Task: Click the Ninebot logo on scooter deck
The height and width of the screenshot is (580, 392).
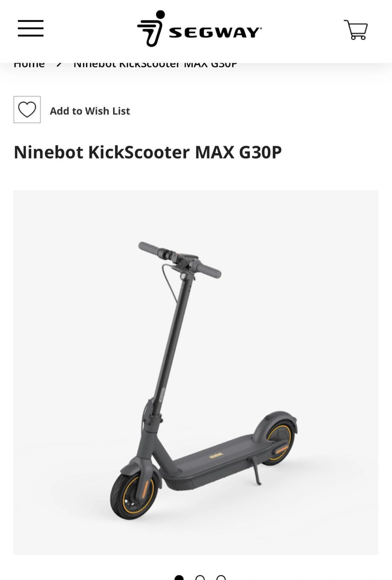Action: coord(216,455)
